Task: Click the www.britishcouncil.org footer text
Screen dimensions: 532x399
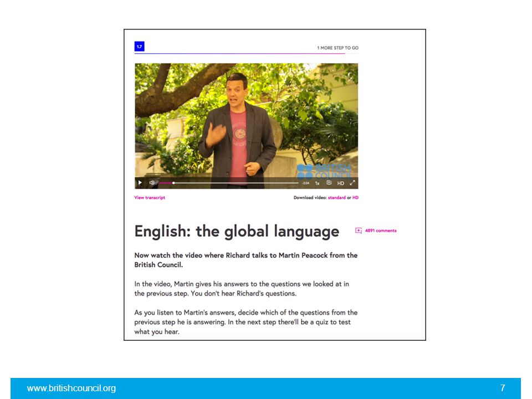Action: 71,388
